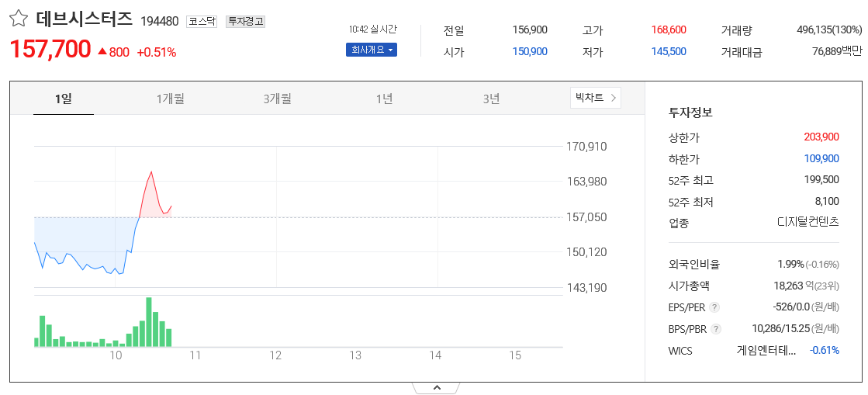Click the 거래대금 value 76,889백만
The height and width of the screenshot is (395, 868).
point(837,51)
